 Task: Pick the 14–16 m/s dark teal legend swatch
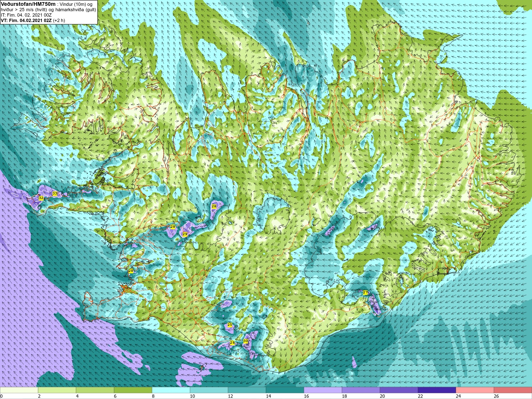pos(285,390)
